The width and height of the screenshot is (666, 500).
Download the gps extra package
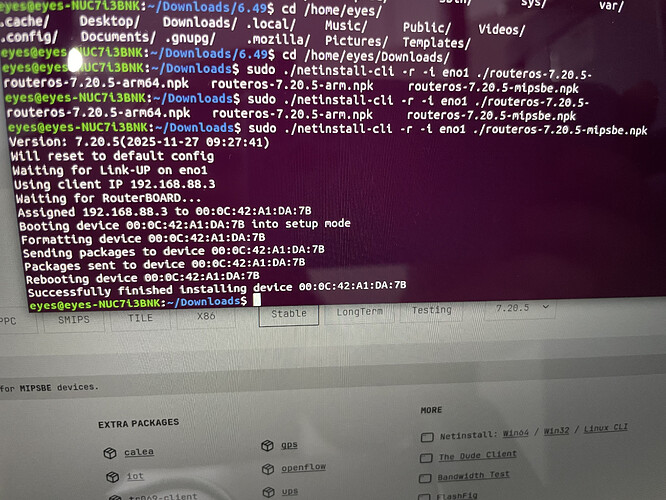(x=289, y=445)
